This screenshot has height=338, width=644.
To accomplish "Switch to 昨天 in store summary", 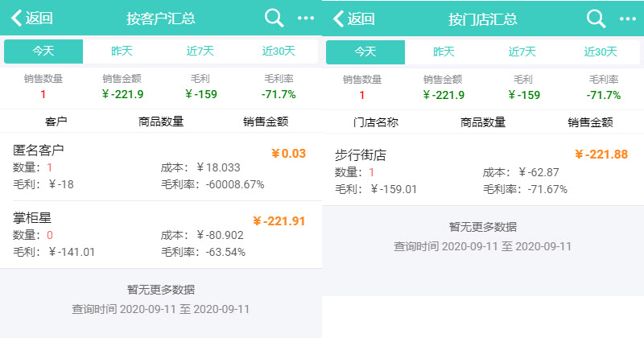I will point(444,52).
